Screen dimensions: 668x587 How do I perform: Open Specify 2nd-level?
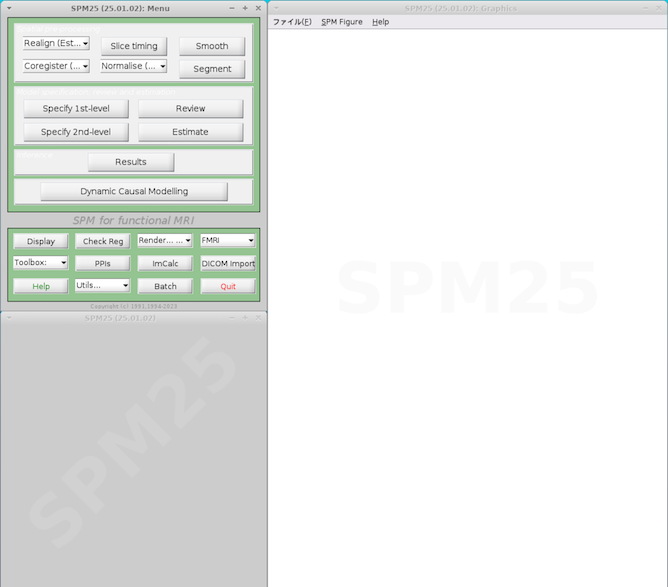point(76,132)
